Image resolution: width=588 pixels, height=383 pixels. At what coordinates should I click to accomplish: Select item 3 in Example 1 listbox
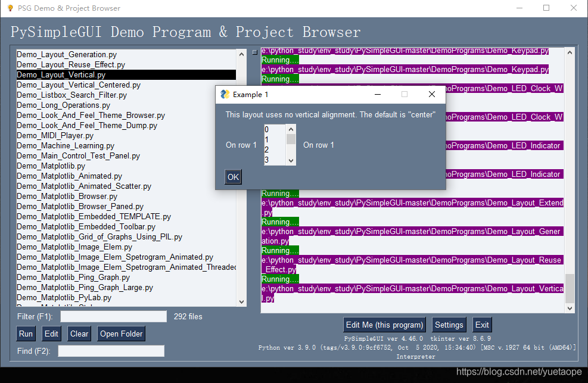(275, 160)
